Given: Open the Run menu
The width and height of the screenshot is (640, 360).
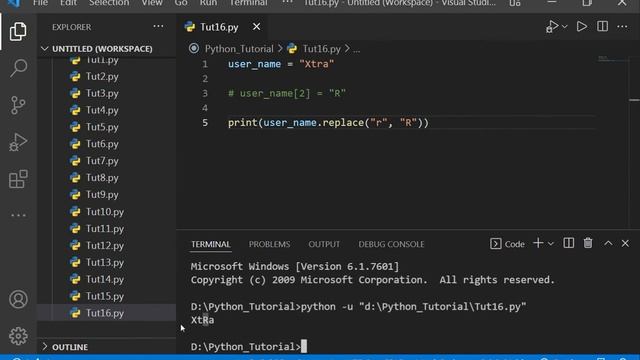Looking at the screenshot, I should 208,3.
